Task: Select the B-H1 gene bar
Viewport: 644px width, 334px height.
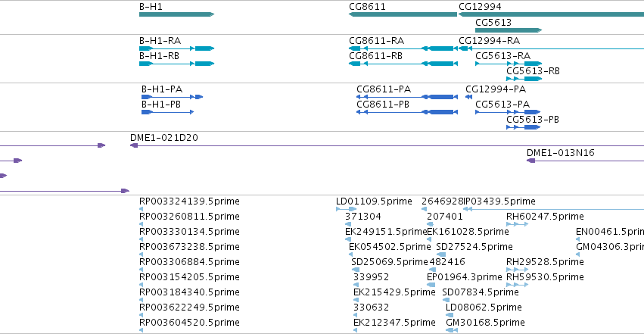Action: click(176, 14)
